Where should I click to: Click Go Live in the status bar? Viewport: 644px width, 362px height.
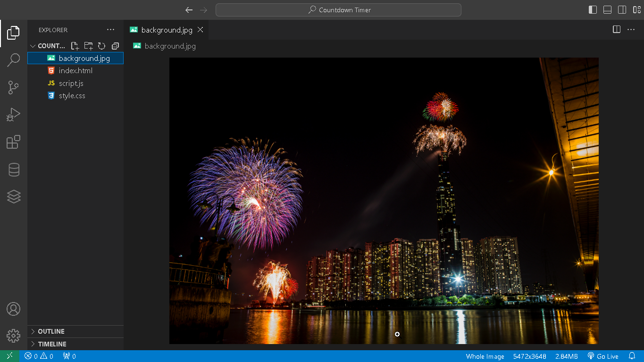(x=603, y=356)
